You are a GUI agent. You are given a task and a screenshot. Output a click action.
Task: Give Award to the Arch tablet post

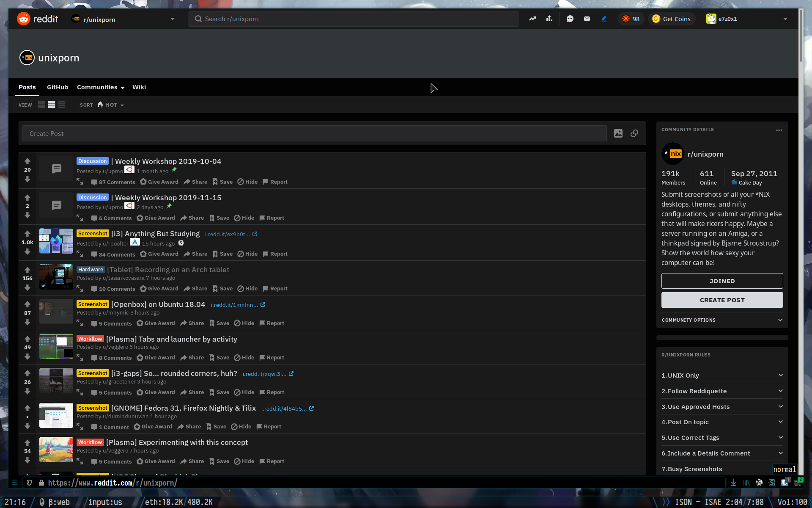coord(159,289)
